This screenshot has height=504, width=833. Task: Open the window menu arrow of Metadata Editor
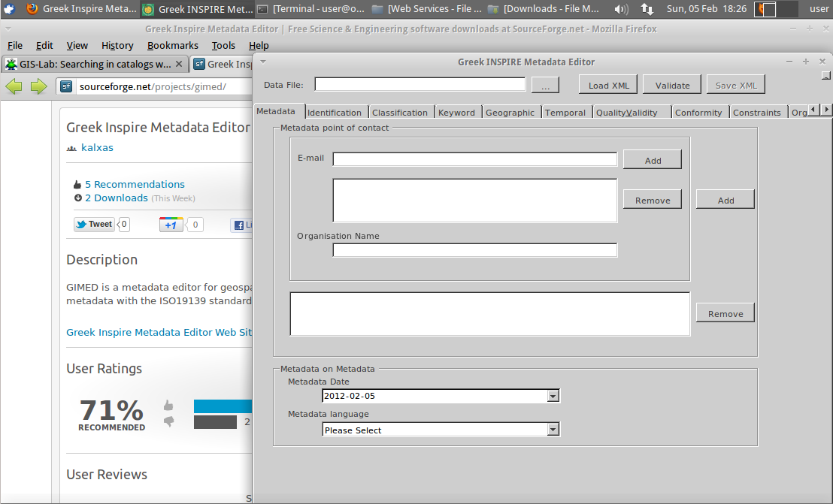tap(262, 62)
